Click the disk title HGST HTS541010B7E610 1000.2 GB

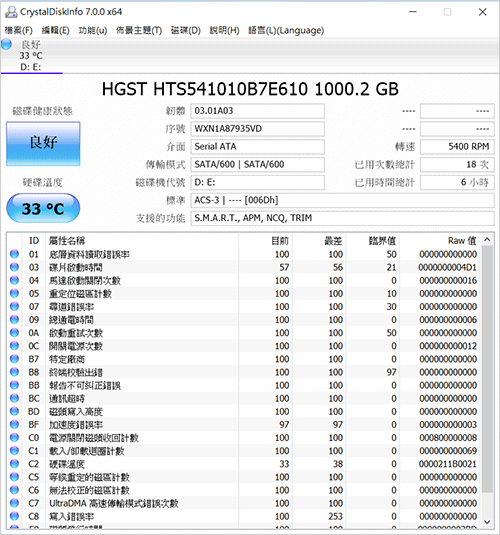click(250, 89)
